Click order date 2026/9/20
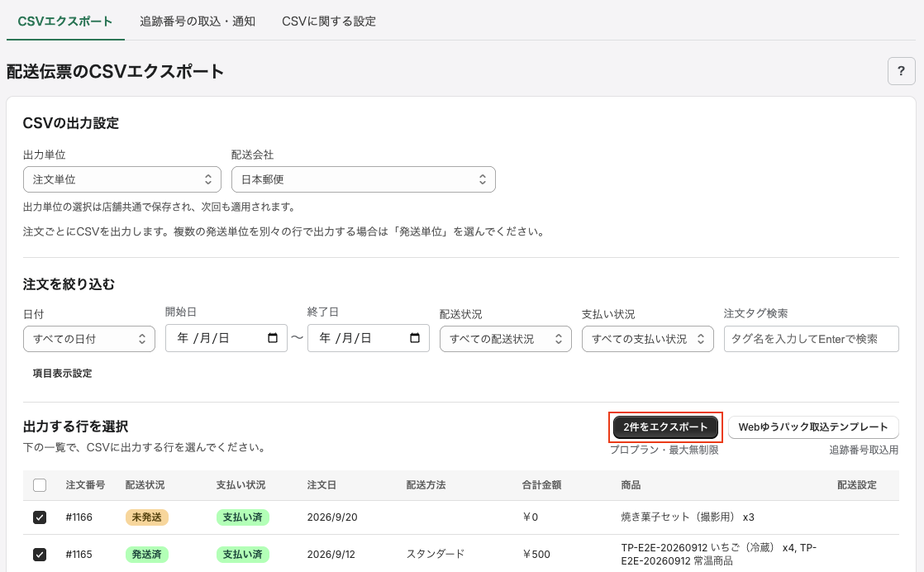Viewport: 924px width, 572px height. point(332,517)
